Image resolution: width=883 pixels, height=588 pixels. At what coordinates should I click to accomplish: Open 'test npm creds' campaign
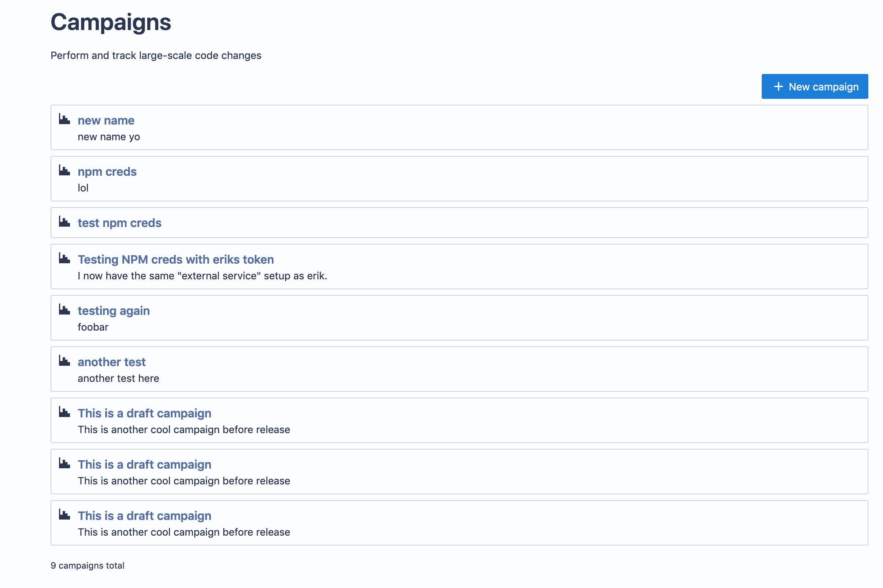pyautogui.click(x=119, y=223)
